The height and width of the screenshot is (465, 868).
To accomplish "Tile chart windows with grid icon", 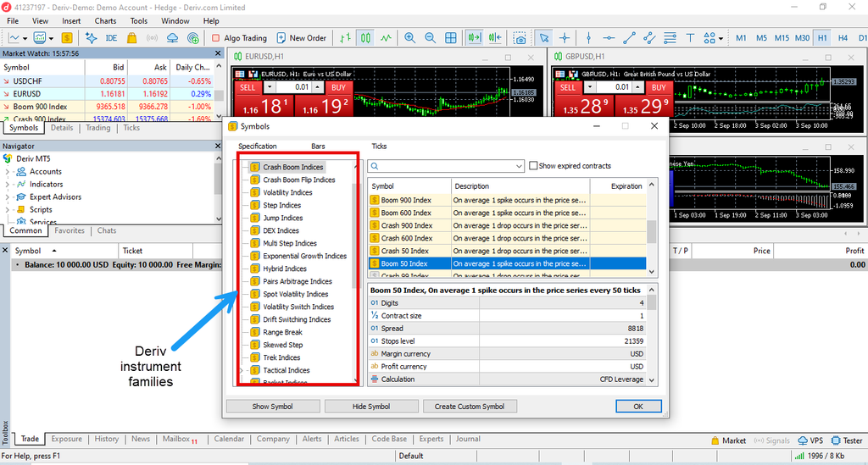I will point(451,38).
